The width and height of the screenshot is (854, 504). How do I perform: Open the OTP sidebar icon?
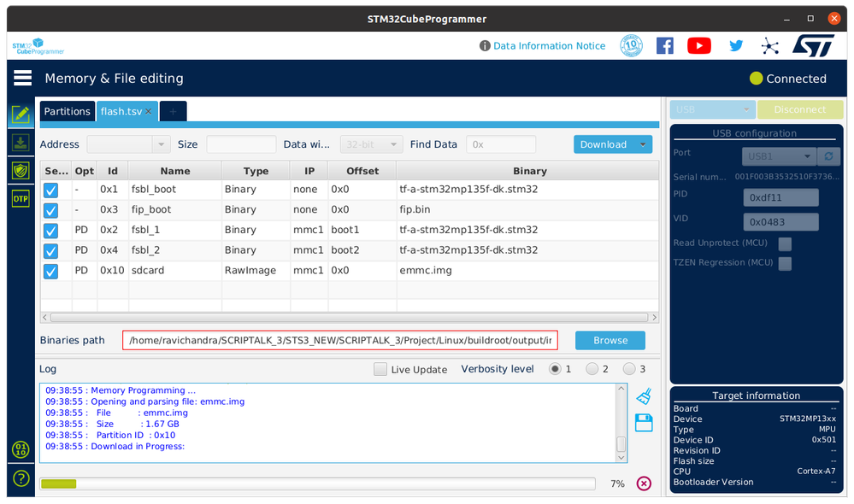(x=21, y=199)
